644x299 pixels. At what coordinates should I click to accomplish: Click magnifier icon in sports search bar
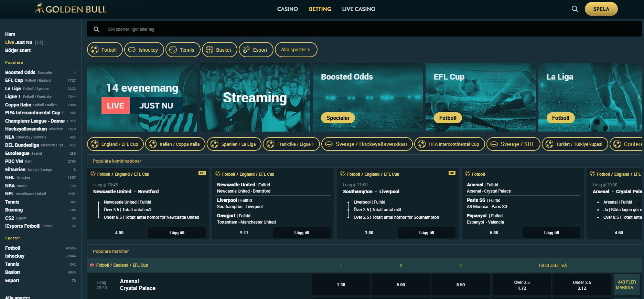pyautogui.click(x=97, y=29)
